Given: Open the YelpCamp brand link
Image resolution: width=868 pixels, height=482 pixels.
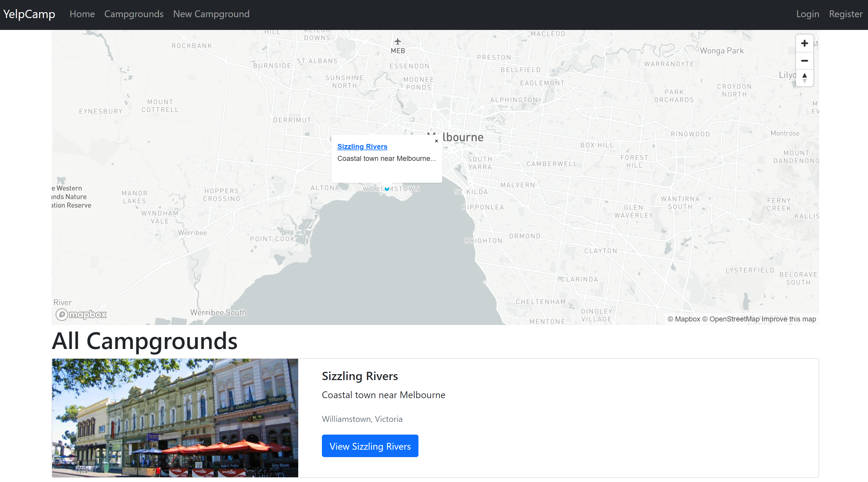Looking at the screenshot, I should 29,14.
